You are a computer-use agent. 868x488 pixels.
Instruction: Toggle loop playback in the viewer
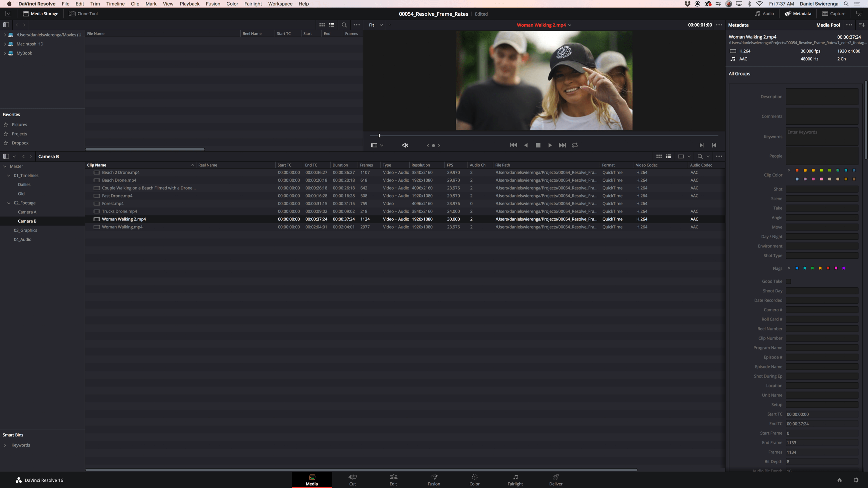click(575, 145)
